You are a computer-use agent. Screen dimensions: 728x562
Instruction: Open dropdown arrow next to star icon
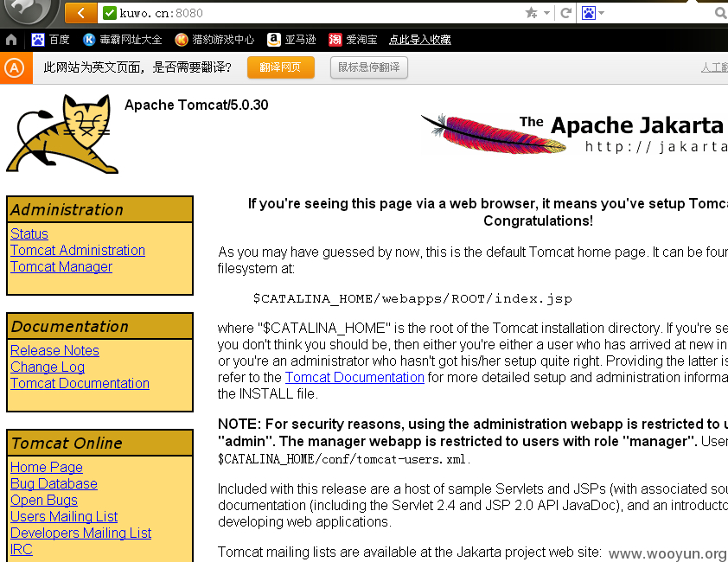(546, 13)
